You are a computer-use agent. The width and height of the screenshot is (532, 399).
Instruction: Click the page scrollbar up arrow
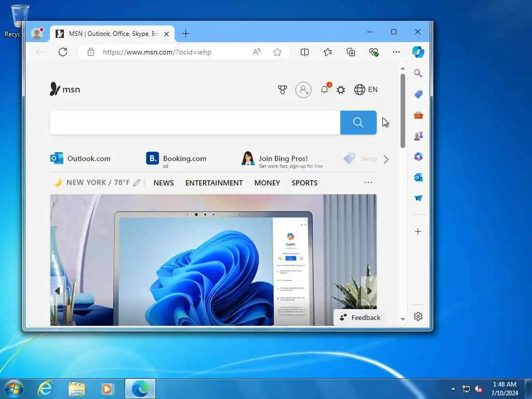click(x=403, y=69)
